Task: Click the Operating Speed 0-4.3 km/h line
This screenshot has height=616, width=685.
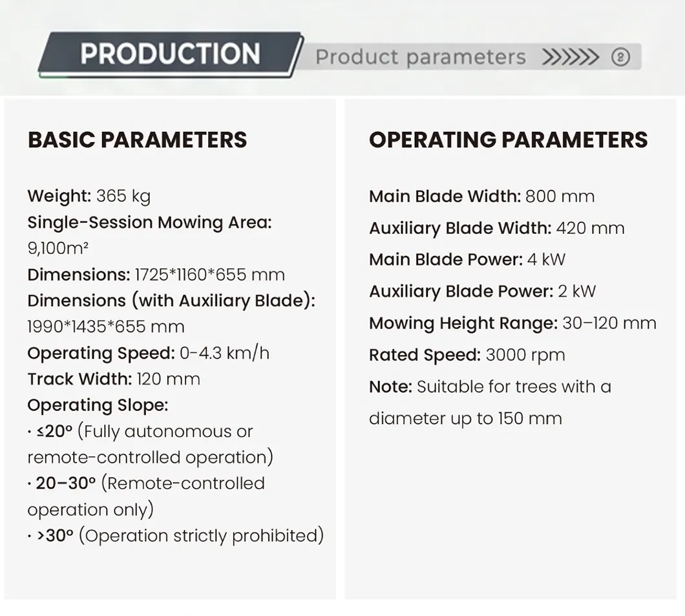Action: pyautogui.click(x=148, y=353)
